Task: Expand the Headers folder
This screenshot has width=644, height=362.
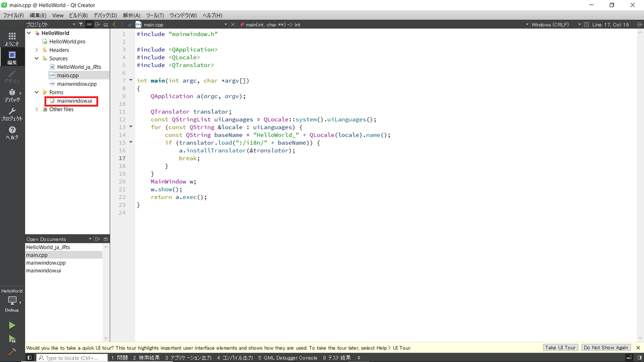Action: pos(37,50)
